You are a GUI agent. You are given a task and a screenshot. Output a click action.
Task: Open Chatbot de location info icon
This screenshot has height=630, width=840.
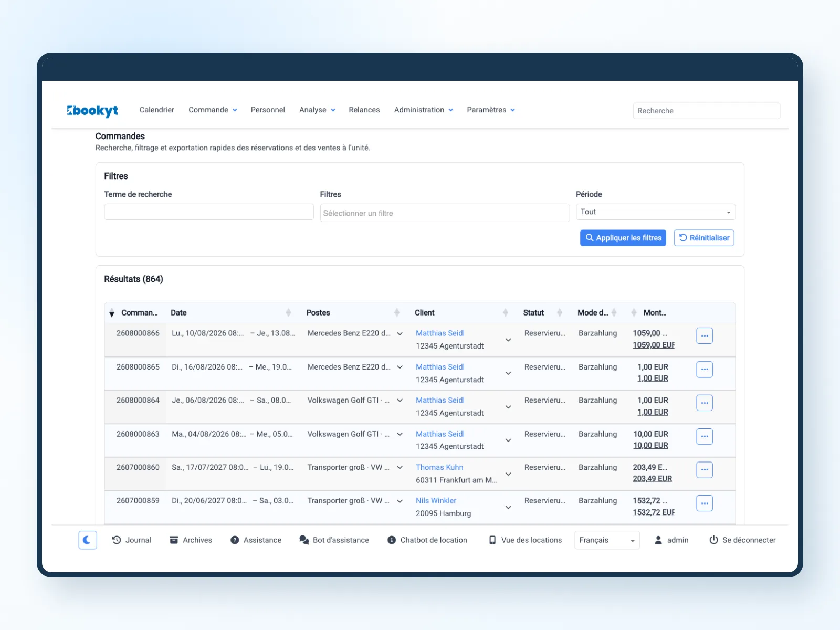click(392, 540)
